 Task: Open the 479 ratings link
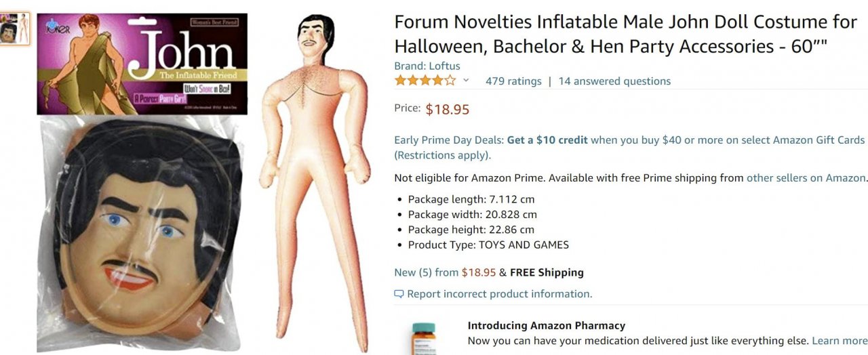[513, 81]
